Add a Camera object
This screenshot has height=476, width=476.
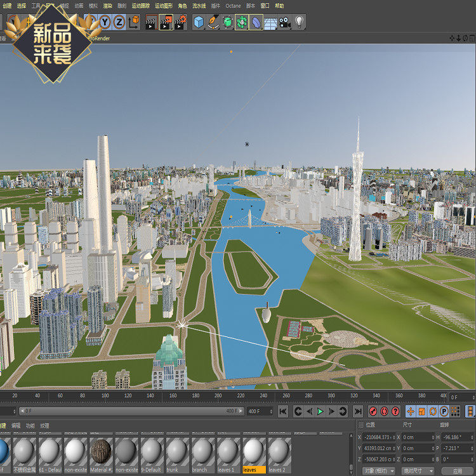point(285,22)
